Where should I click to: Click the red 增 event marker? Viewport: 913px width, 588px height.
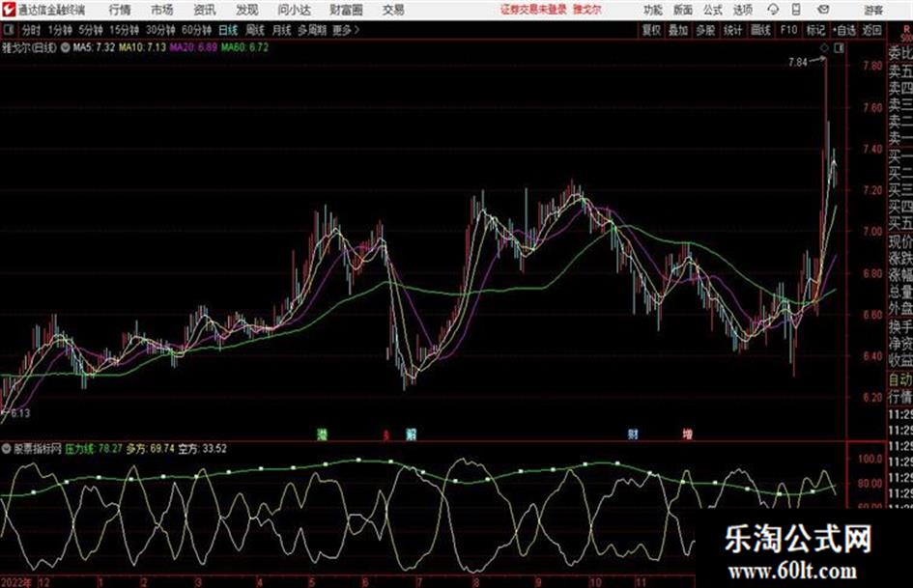(x=688, y=434)
